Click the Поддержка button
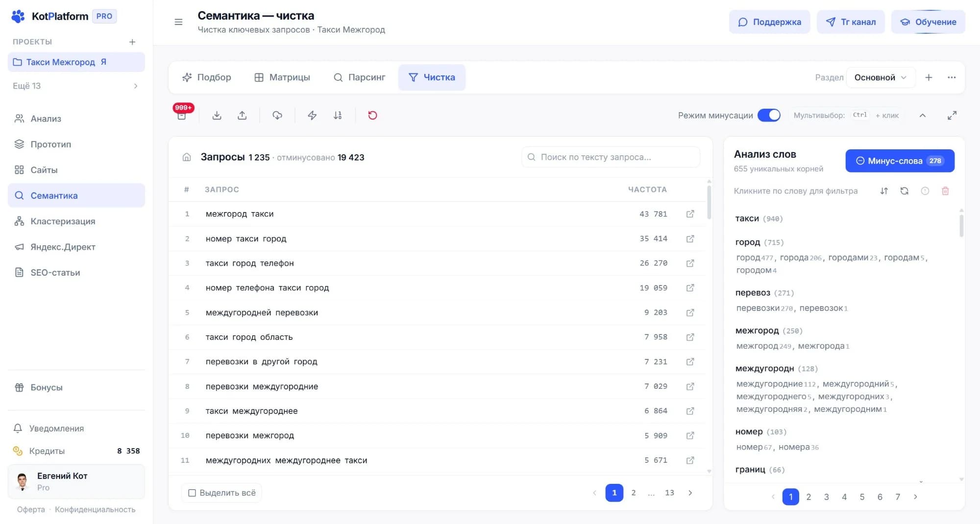This screenshot has width=980, height=524. pyautogui.click(x=769, y=22)
